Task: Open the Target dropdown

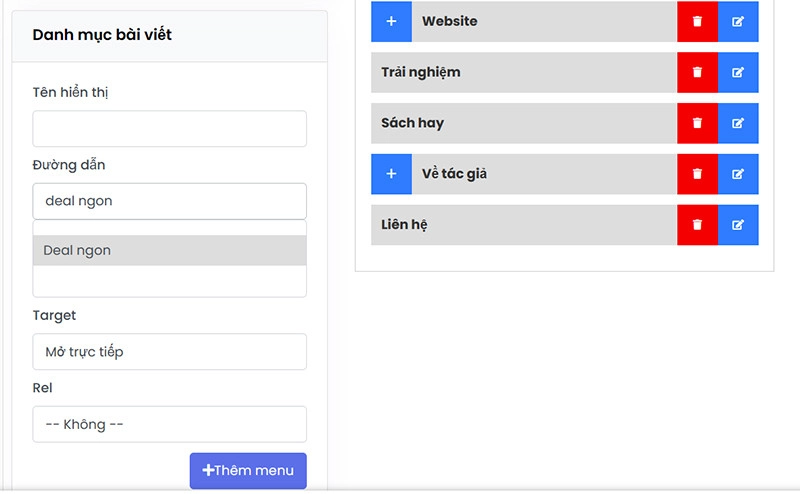Action: click(x=169, y=352)
